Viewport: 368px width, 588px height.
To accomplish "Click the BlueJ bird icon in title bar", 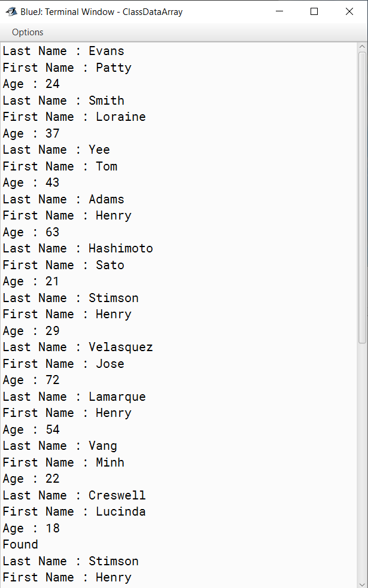I will click(11, 11).
